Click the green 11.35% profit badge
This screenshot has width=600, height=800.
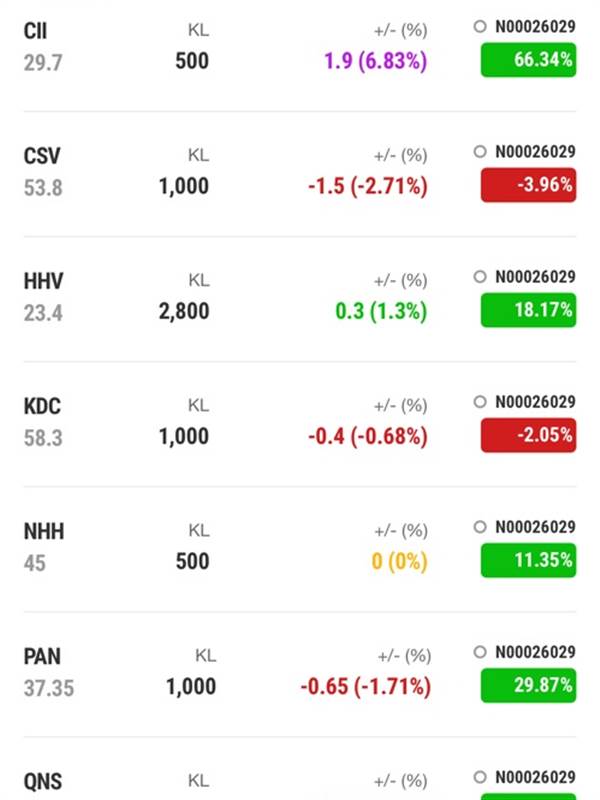tap(528, 560)
